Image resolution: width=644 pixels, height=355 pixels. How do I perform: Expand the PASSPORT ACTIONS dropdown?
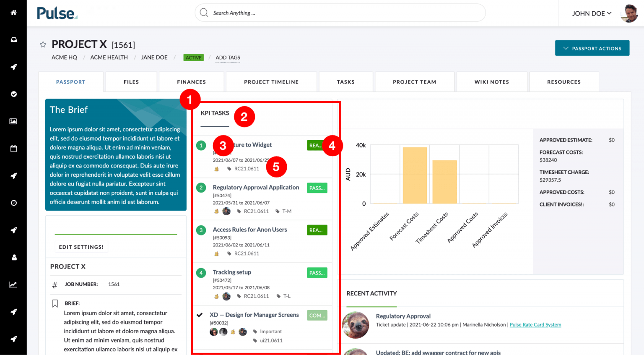(592, 48)
